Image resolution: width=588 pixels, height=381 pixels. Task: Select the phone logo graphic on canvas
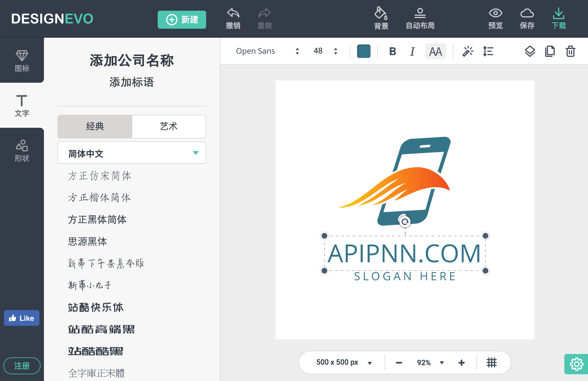point(394,181)
